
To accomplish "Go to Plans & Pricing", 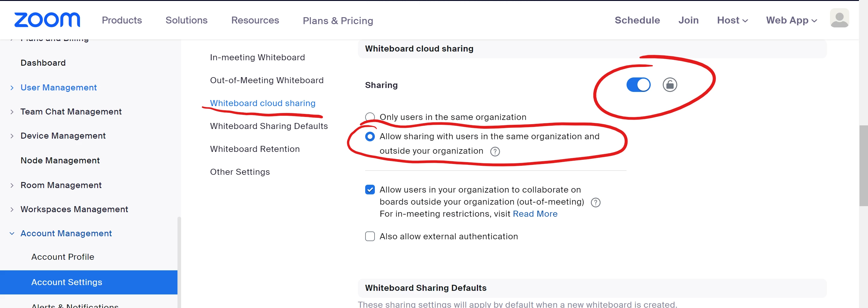I will click(x=338, y=21).
